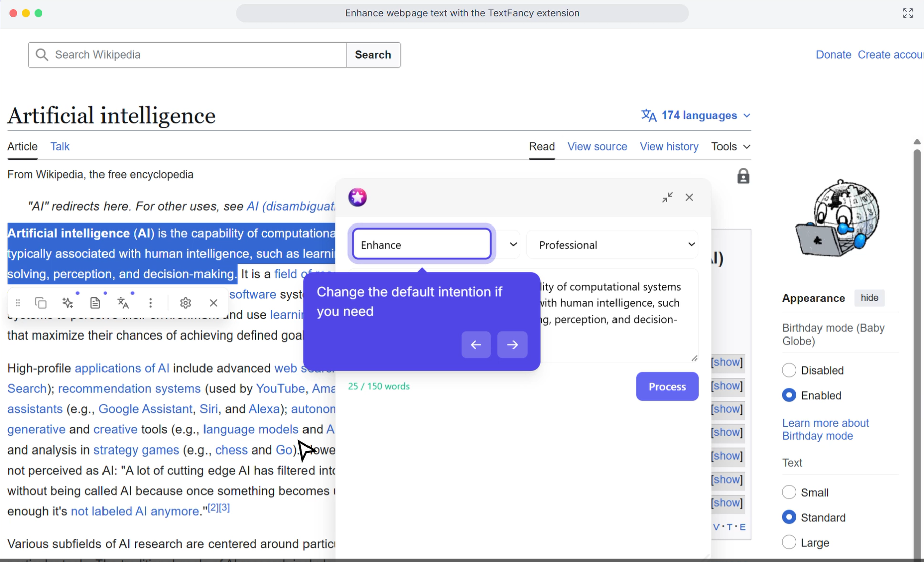Screen dimensions: 924x562
Task: Open toolbar settings via gear icon
Action: 185,302
